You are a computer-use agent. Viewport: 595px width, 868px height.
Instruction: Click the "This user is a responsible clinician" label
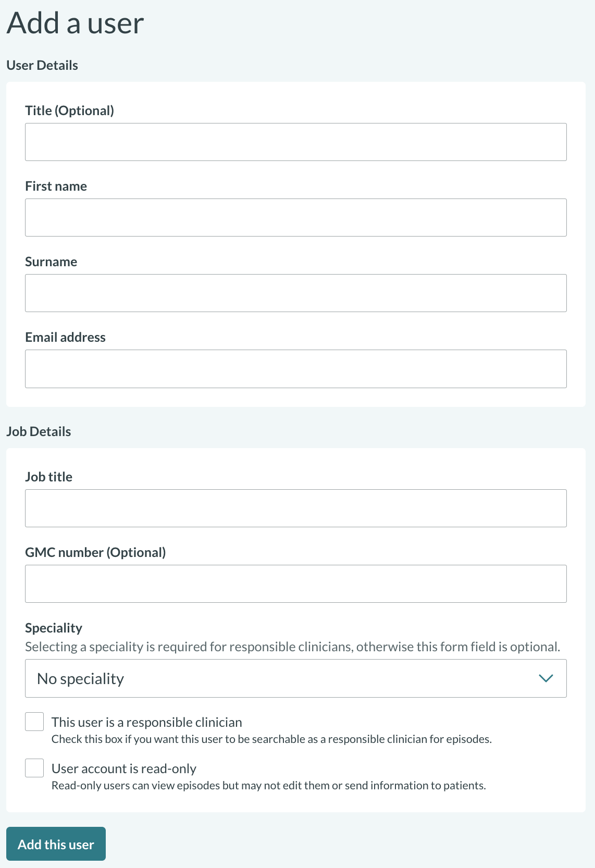(x=146, y=722)
